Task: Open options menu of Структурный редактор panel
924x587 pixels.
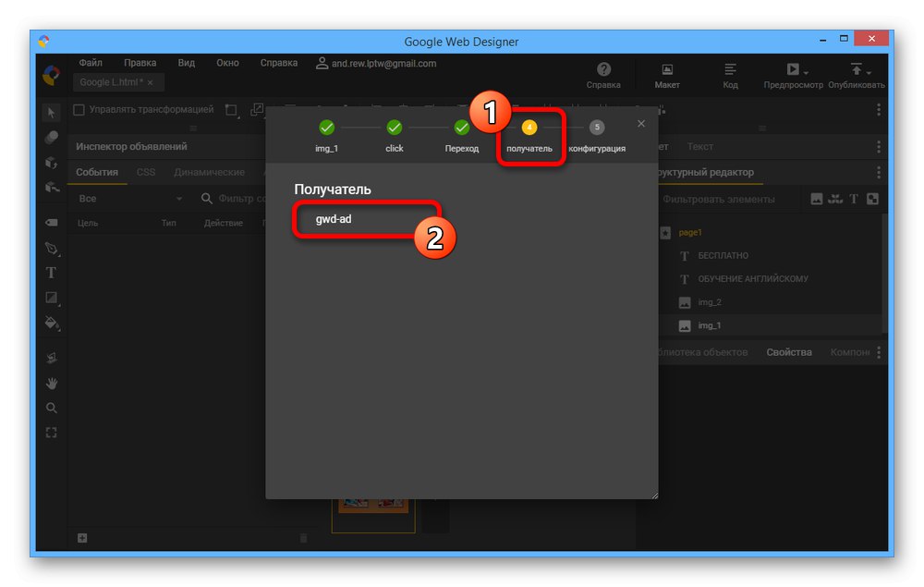Action: pyautogui.click(x=879, y=172)
